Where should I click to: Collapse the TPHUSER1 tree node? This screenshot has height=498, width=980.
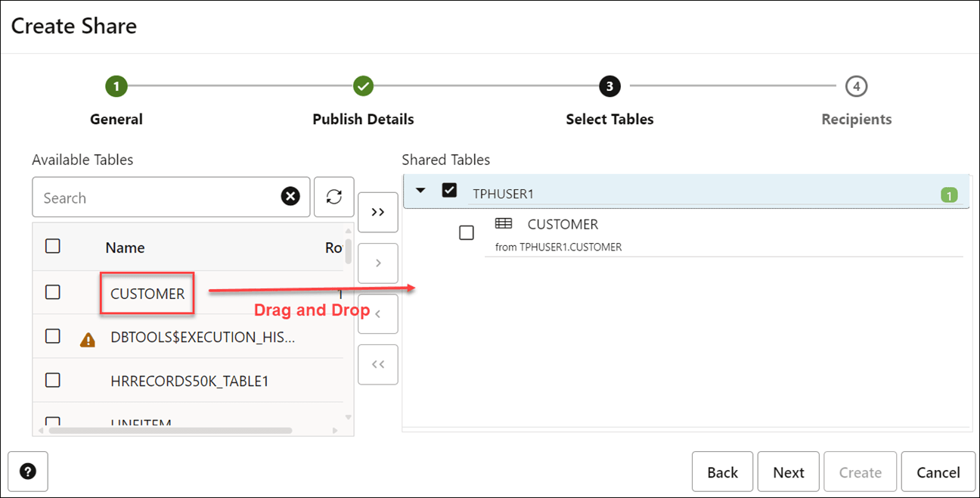tap(421, 191)
